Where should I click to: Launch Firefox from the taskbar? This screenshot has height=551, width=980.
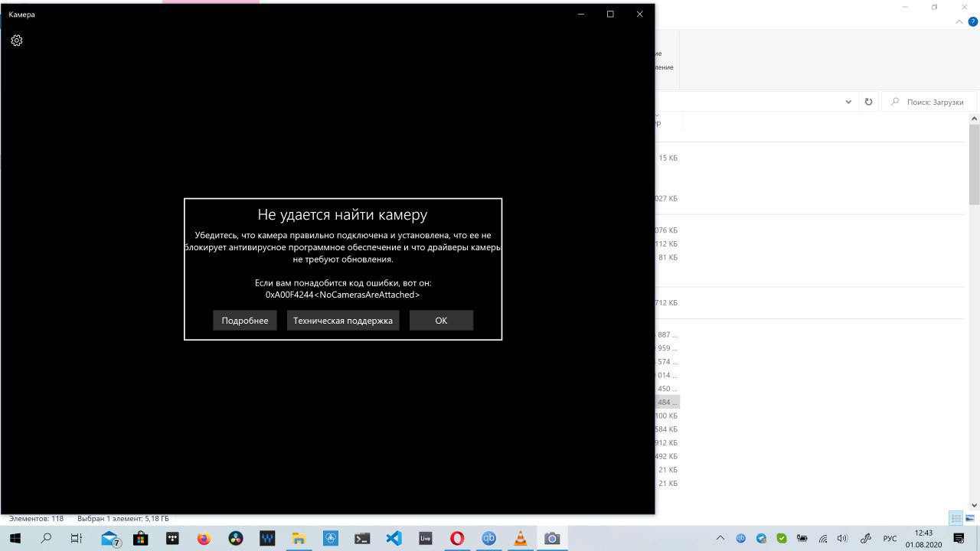[204, 538]
